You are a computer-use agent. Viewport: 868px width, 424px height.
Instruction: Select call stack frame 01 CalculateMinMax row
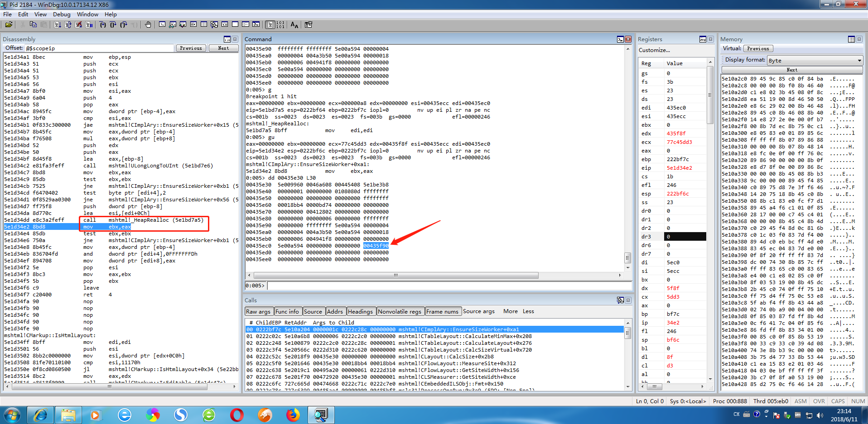(x=434, y=336)
